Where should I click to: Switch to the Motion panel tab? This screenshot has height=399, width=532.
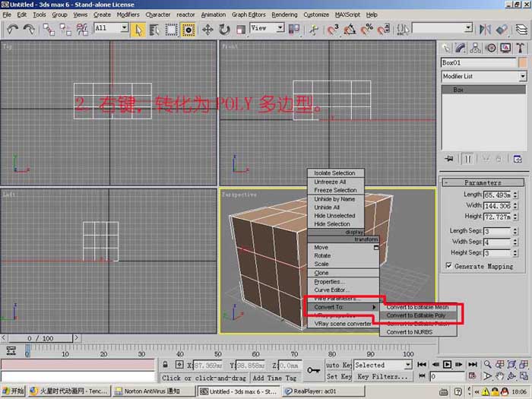coord(491,48)
